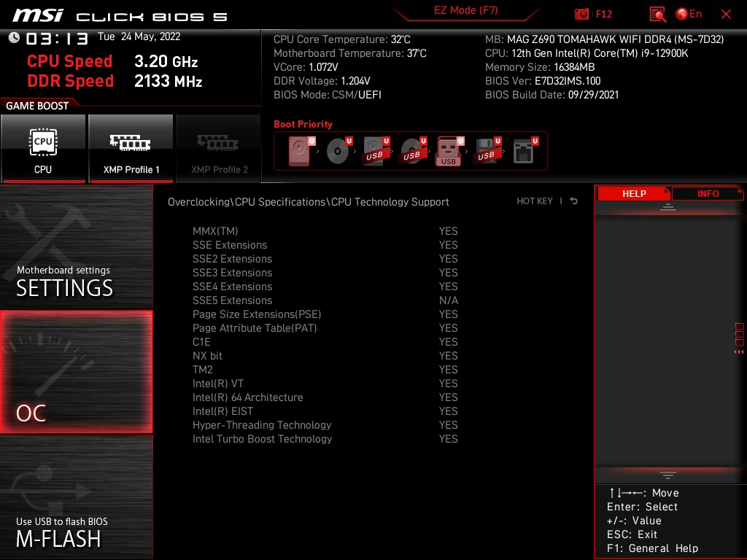Select the SSE2 Extensions row
The image size is (747, 560).
[325, 259]
